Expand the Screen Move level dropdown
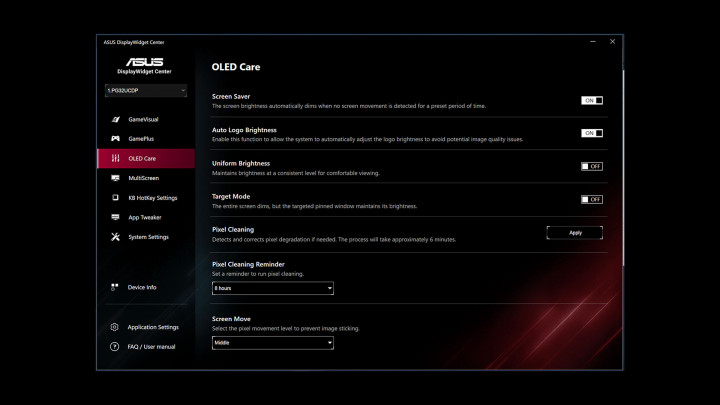This screenshot has width=720, height=405. coord(273,343)
